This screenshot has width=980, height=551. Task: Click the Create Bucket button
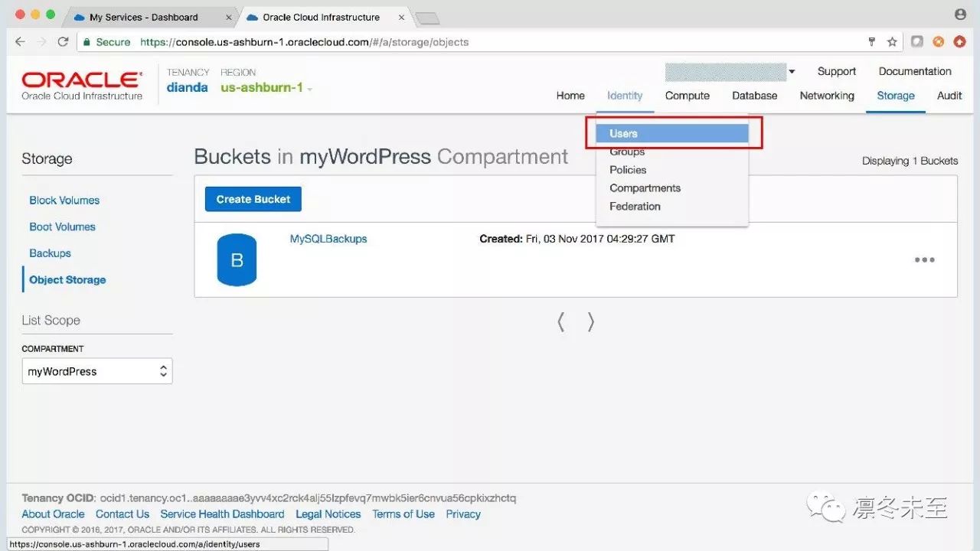pos(253,199)
